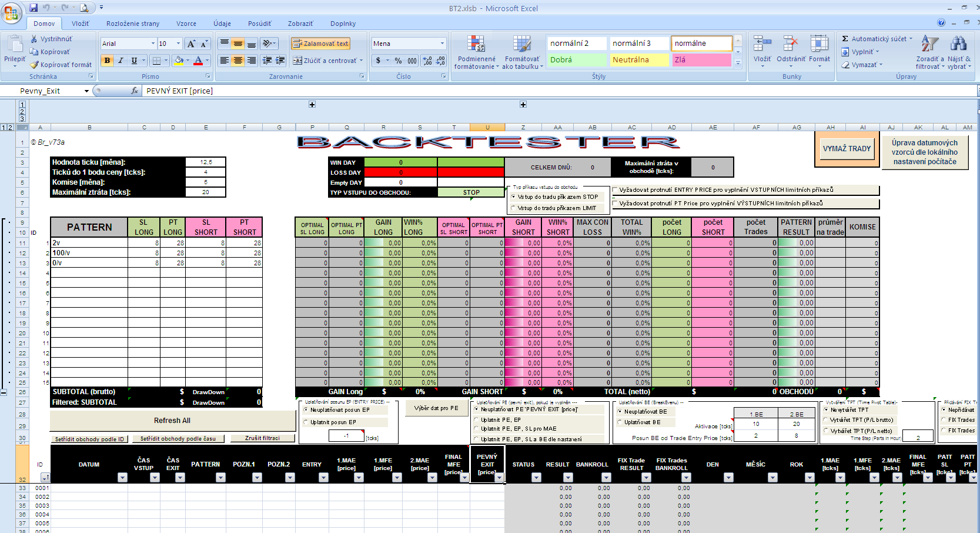This screenshot has height=533, width=980.
Task: Open Podmienené formátovanie
Action: tap(477, 52)
